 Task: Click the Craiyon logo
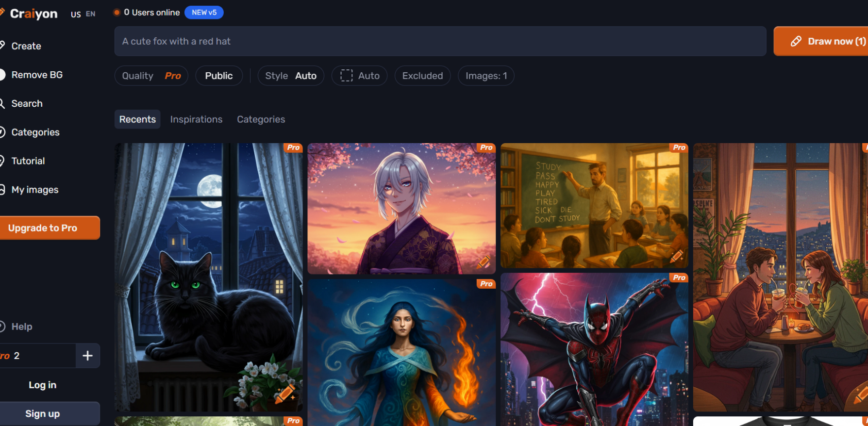33,14
